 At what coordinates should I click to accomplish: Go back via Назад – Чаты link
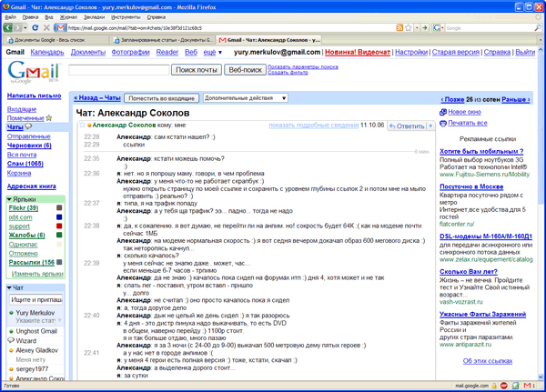pyautogui.click(x=97, y=98)
